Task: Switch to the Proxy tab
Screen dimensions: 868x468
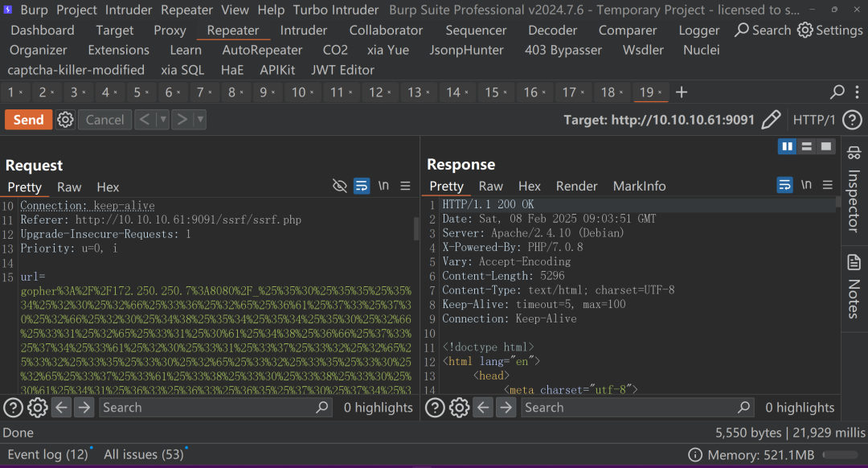Action: [170, 30]
